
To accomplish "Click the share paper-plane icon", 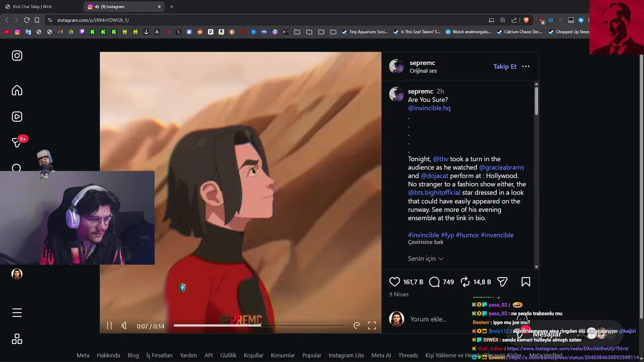I will click(502, 282).
